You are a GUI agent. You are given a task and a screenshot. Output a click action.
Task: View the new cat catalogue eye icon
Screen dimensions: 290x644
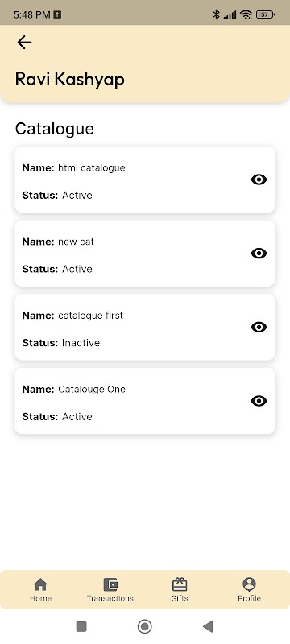pyautogui.click(x=259, y=254)
